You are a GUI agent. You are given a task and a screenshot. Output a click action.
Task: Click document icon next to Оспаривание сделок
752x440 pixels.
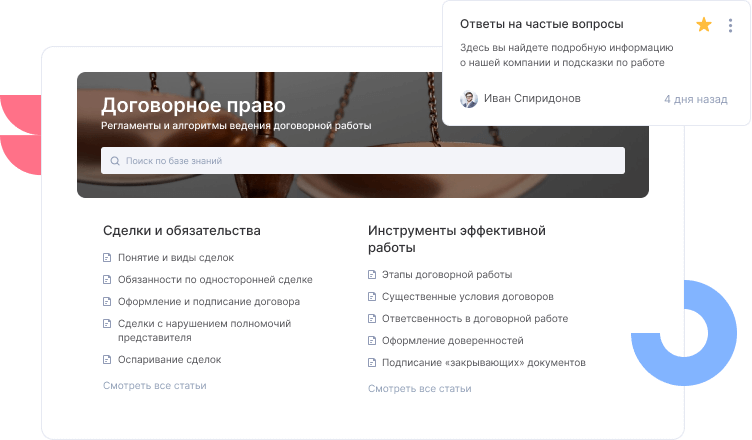point(107,359)
